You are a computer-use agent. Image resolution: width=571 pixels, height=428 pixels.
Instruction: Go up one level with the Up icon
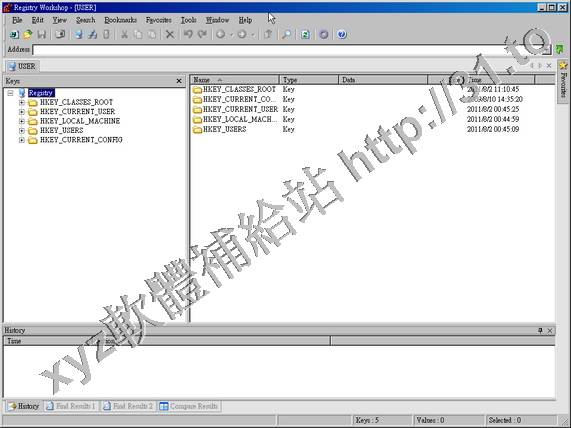tap(268, 35)
